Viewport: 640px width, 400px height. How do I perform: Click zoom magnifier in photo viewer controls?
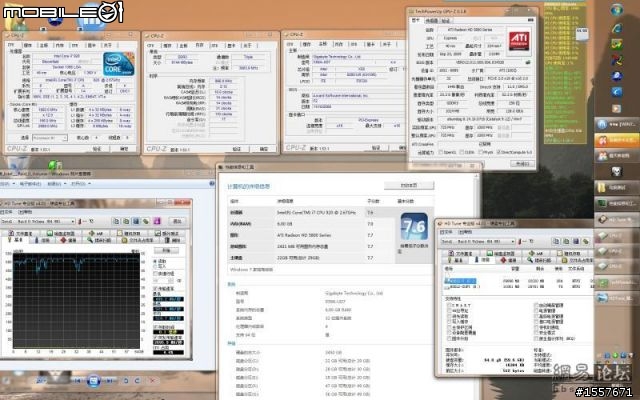pos(41,381)
